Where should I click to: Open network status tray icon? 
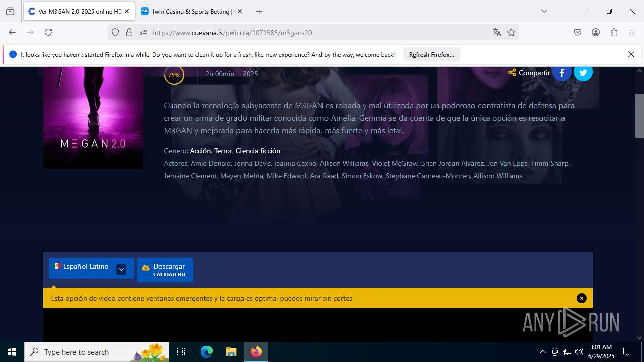pyautogui.click(x=567, y=352)
